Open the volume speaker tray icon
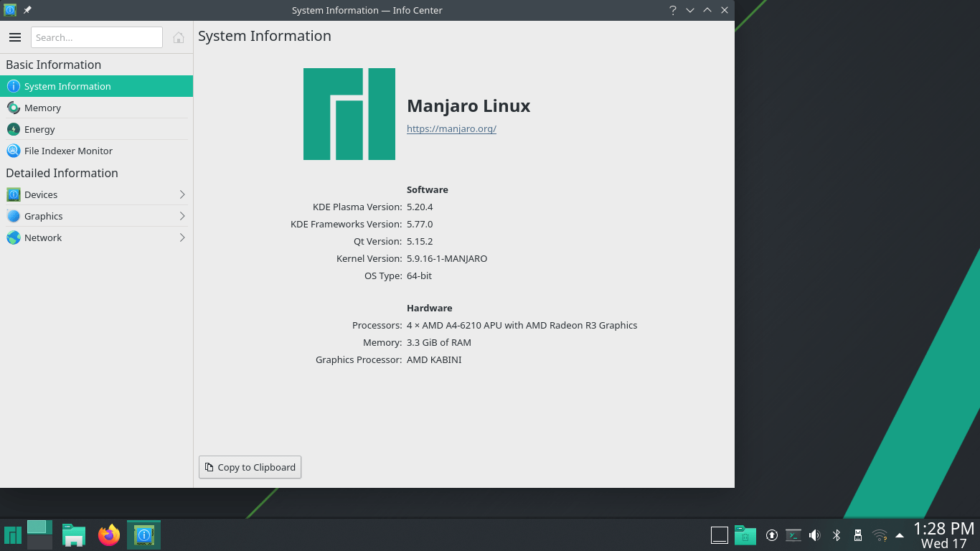The height and width of the screenshot is (551, 980). coord(814,534)
